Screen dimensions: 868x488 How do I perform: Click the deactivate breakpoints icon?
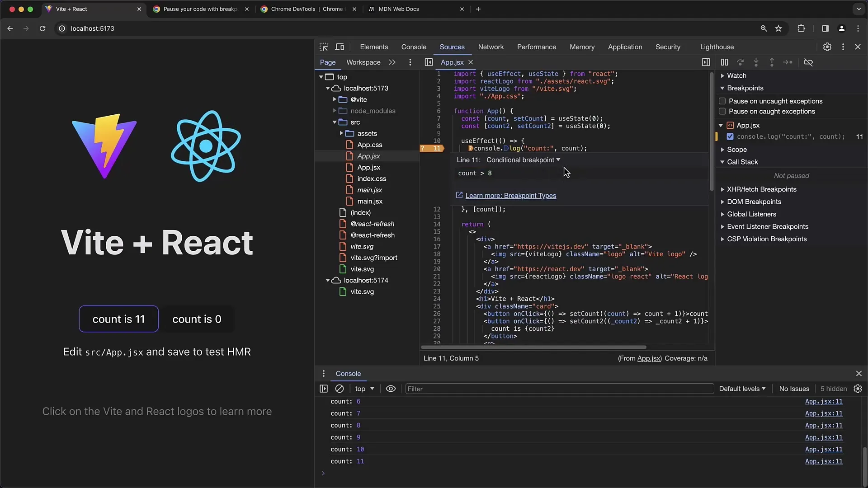[x=809, y=62]
